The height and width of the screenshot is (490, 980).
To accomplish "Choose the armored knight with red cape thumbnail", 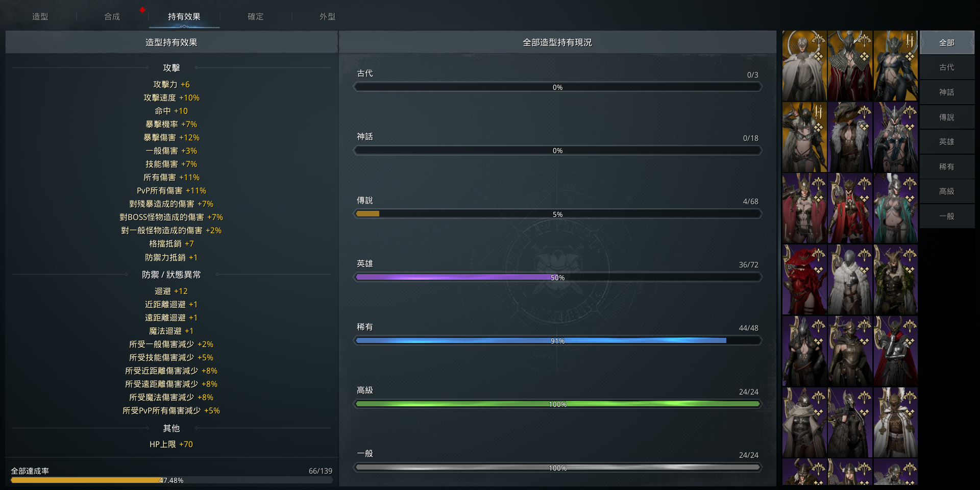I will [x=895, y=351].
